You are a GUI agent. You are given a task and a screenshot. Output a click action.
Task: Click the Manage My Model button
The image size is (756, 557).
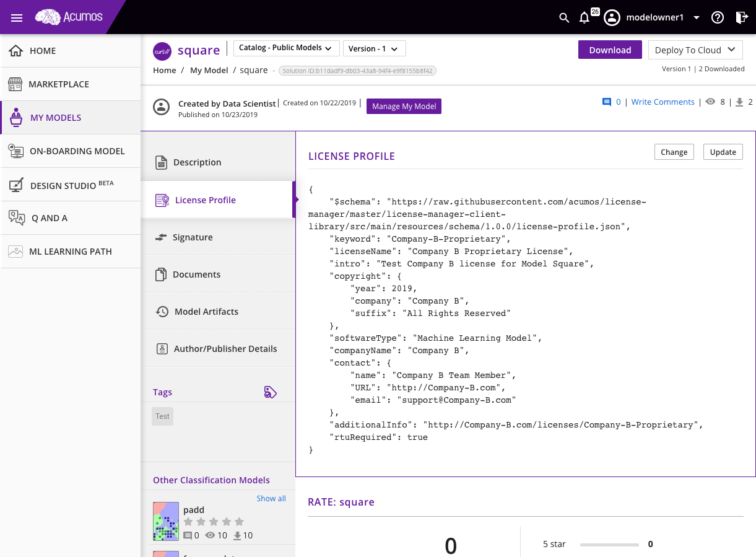coord(404,106)
